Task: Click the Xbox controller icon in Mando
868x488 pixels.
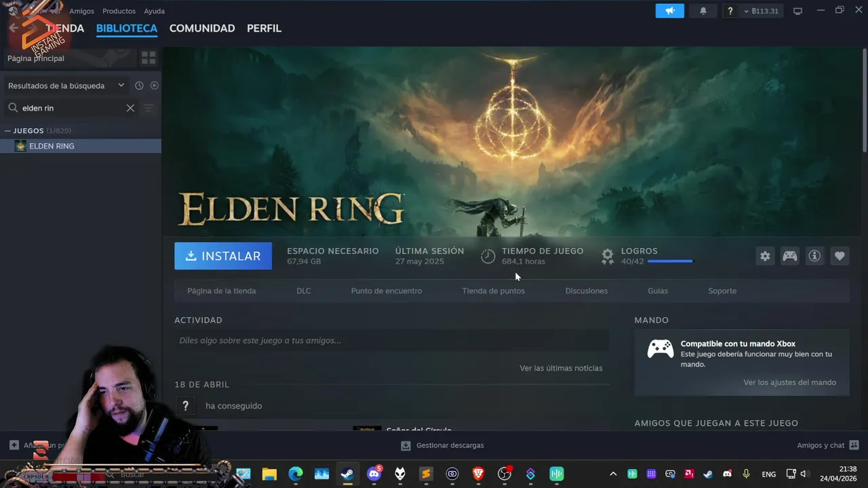Action: click(x=660, y=349)
